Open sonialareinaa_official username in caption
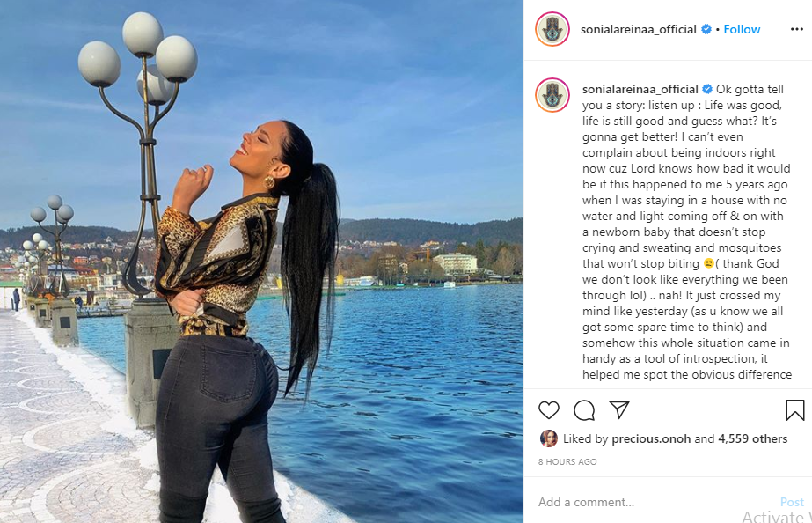The height and width of the screenshot is (523, 812). point(640,89)
